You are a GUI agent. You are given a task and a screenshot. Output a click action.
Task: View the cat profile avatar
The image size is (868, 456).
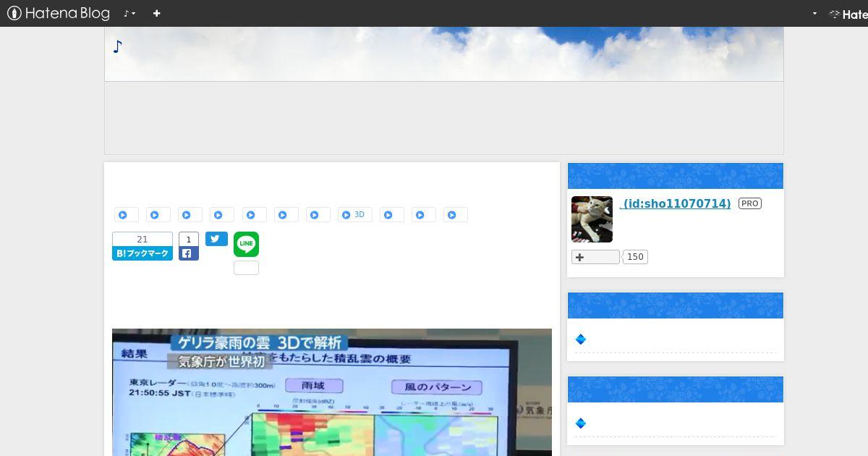[x=592, y=219]
